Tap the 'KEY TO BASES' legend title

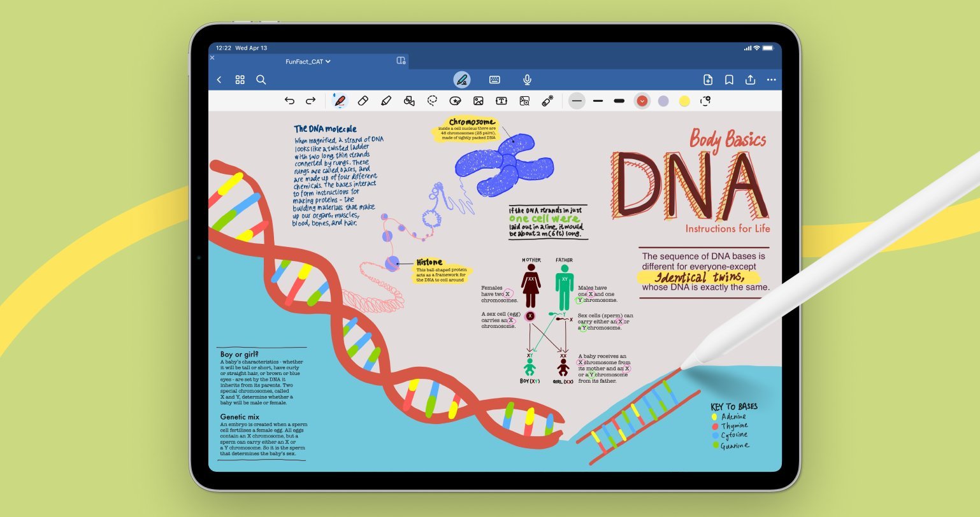point(734,406)
